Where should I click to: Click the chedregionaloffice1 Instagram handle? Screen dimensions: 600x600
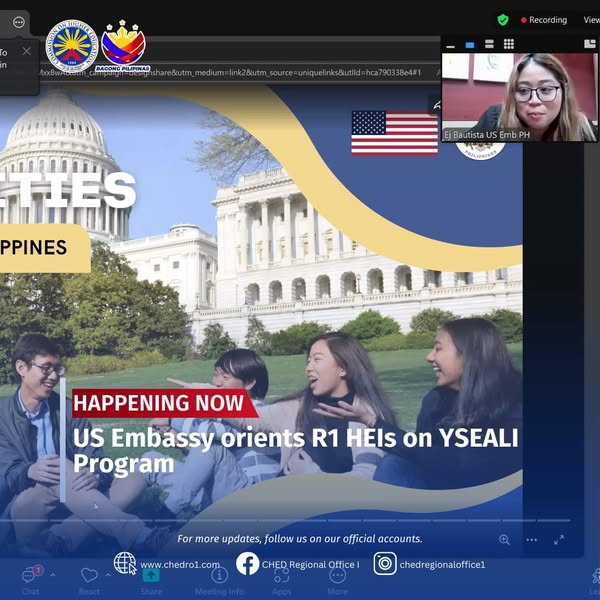pyautogui.click(x=442, y=565)
